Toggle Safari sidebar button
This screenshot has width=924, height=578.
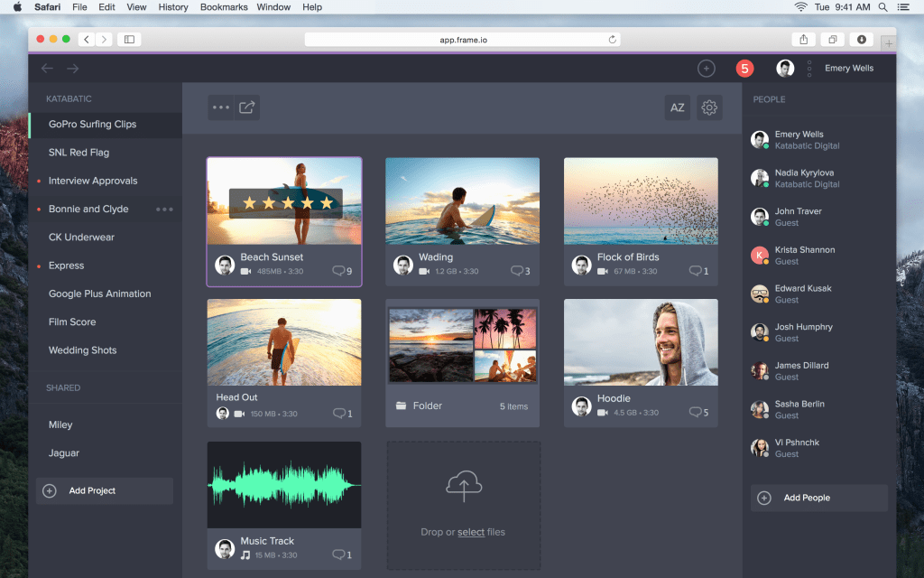129,40
